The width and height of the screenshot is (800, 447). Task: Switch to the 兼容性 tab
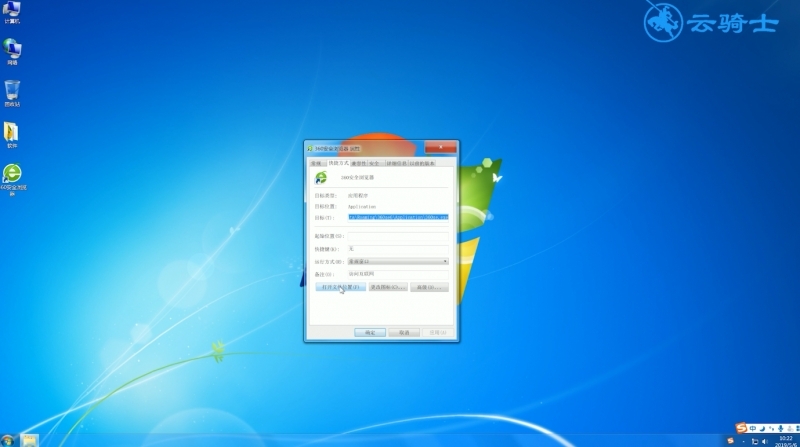359,163
